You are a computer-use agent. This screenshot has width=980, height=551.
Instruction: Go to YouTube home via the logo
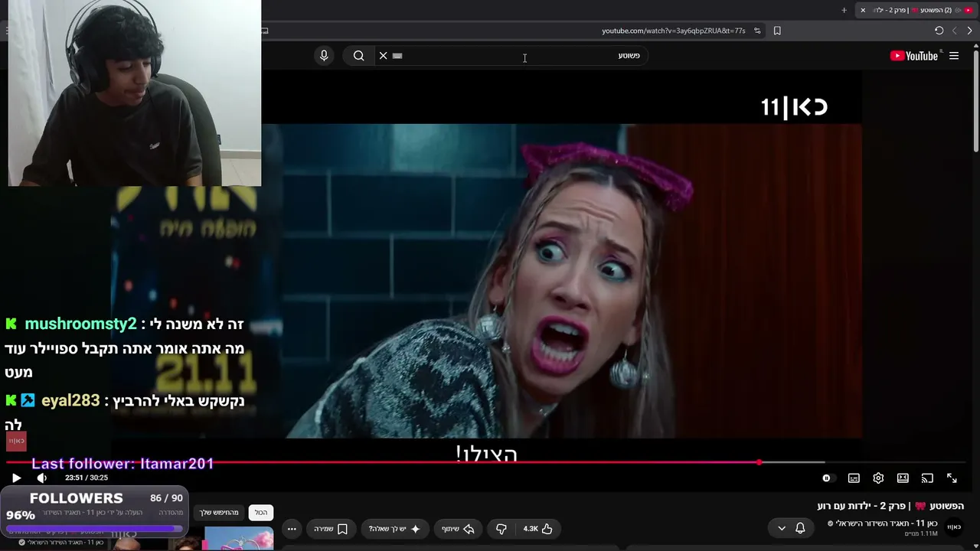[914, 56]
